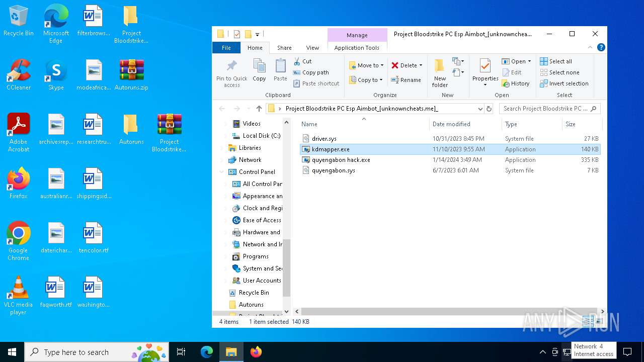Image resolution: width=644 pixels, height=362 pixels.
Task: Select the kdmapper.exe file
Action: (450, 149)
